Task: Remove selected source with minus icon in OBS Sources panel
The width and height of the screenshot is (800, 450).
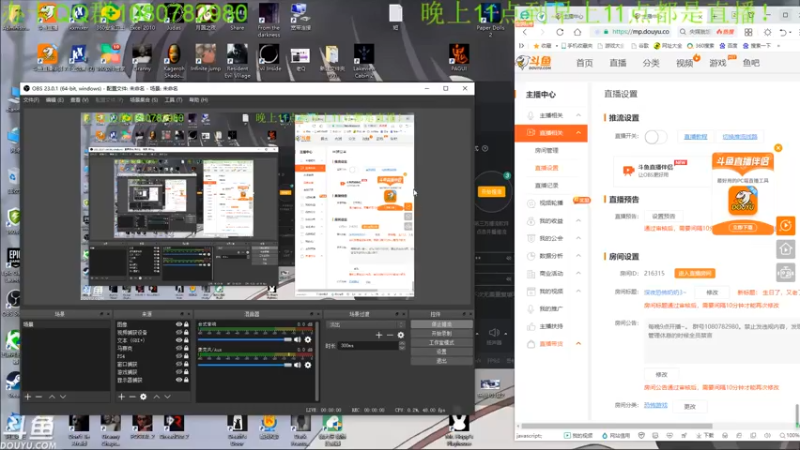Action: pos(132,396)
